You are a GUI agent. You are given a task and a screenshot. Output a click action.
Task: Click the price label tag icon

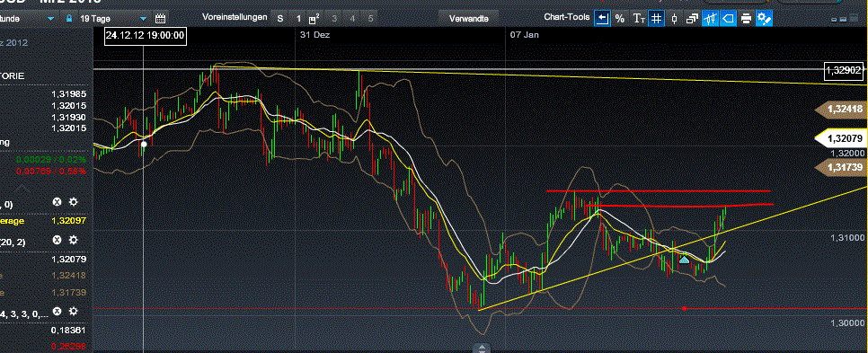point(728,19)
